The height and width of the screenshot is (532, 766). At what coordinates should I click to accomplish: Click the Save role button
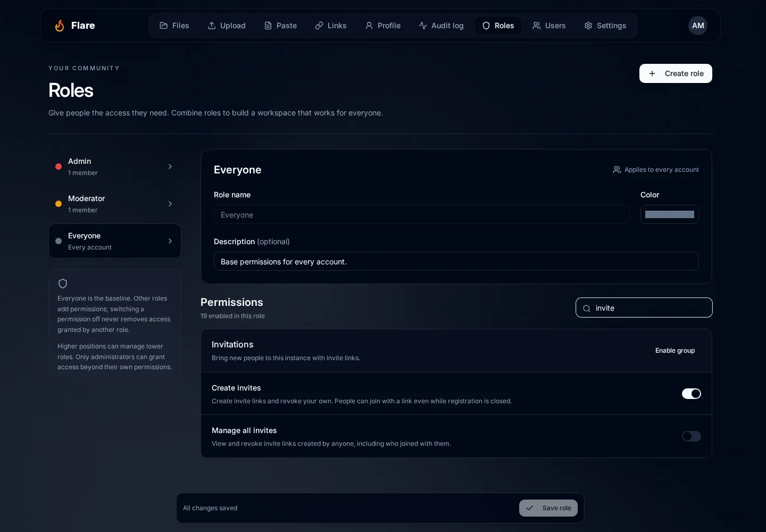[x=548, y=508]
